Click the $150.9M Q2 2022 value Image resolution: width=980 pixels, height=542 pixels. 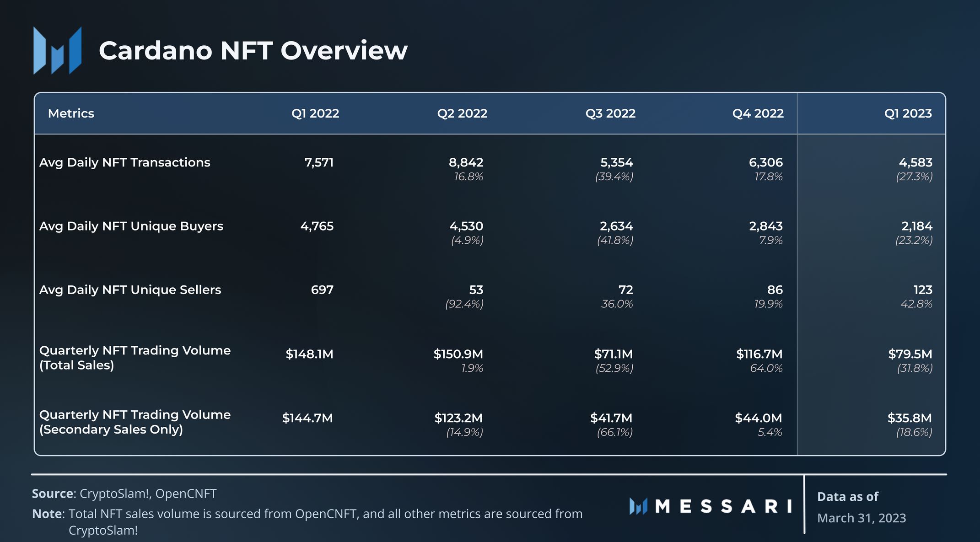(458, 354)
